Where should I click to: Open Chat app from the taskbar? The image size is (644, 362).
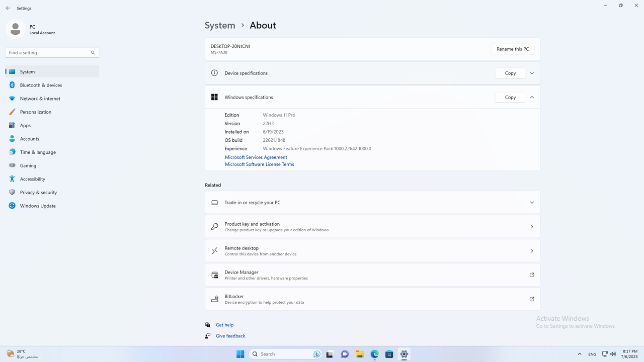[345, 354]
